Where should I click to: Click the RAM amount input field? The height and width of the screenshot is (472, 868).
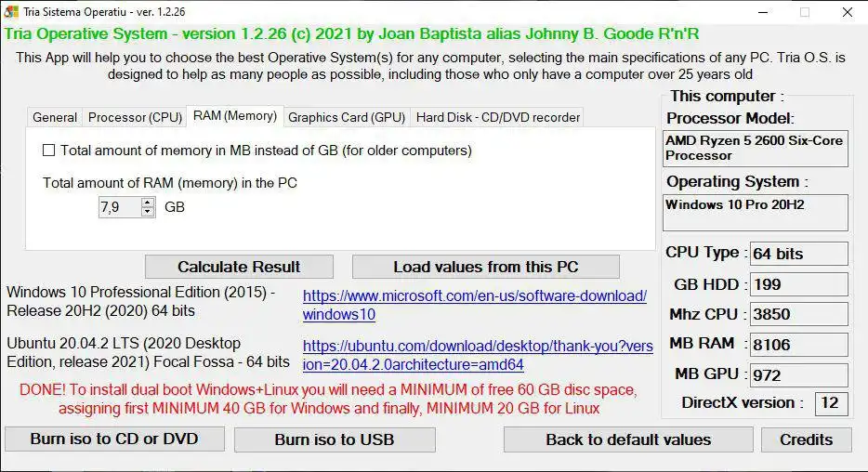click(x=119, y=207)
